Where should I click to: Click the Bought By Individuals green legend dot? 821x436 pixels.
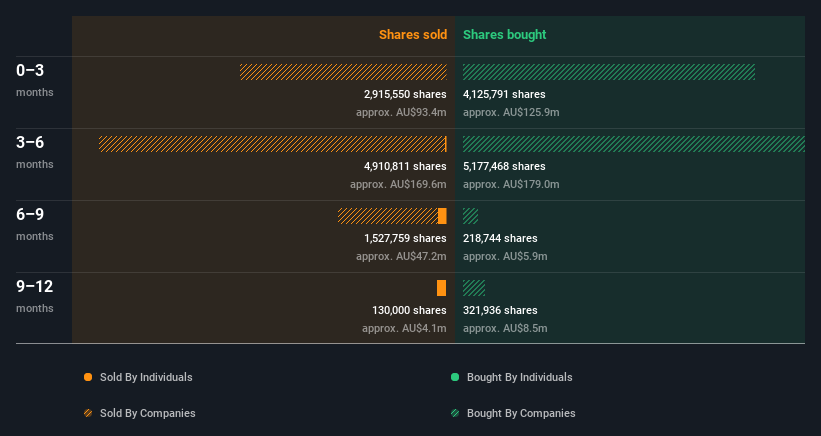click(455, 377)
